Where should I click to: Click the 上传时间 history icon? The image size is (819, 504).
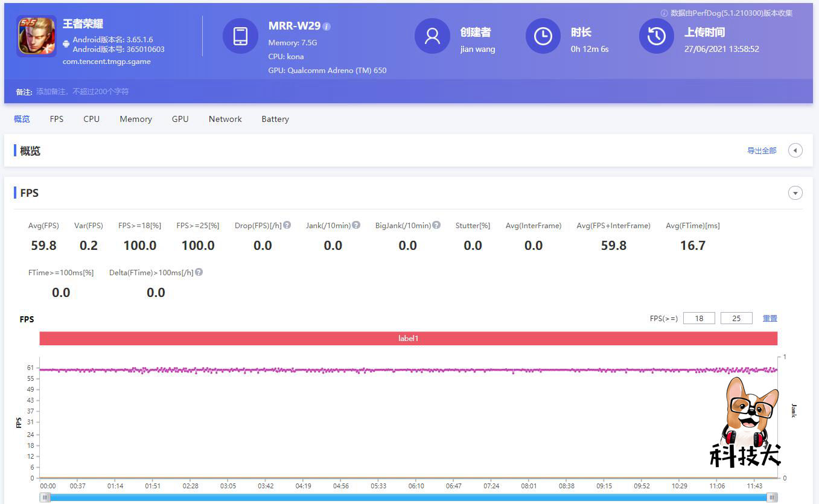coord(656,36)
